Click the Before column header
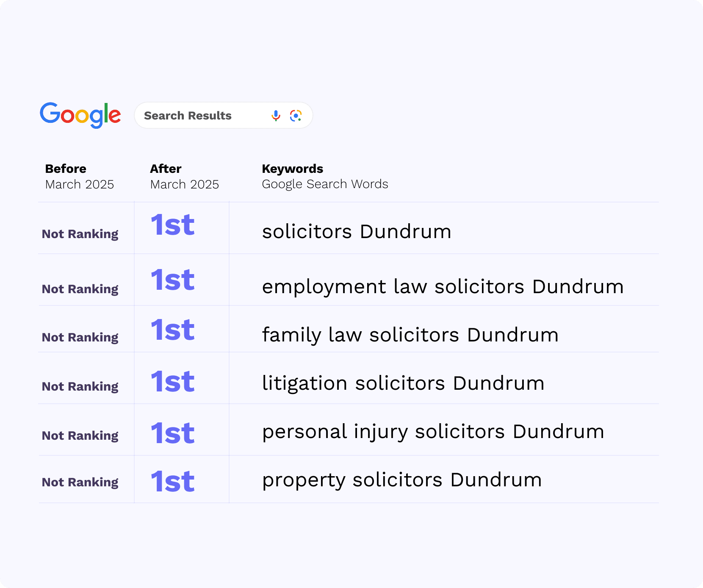Screen dimensions: 703x588 tap(66, 169)
